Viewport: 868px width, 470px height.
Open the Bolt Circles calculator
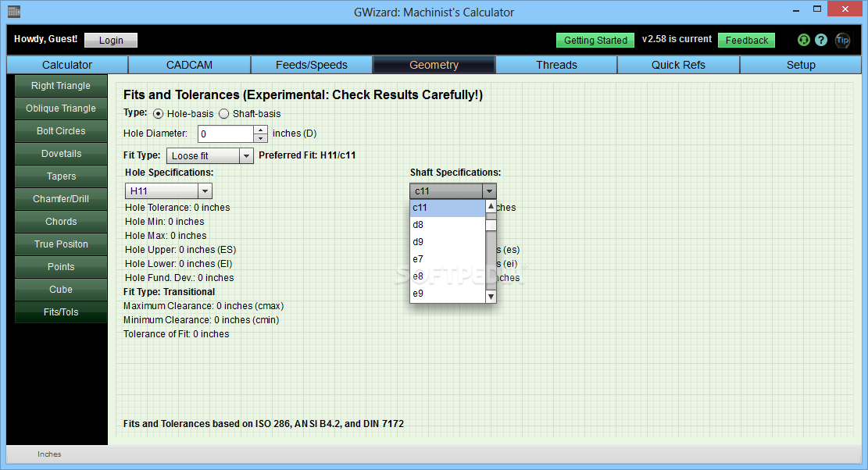[x=61, y=131]
